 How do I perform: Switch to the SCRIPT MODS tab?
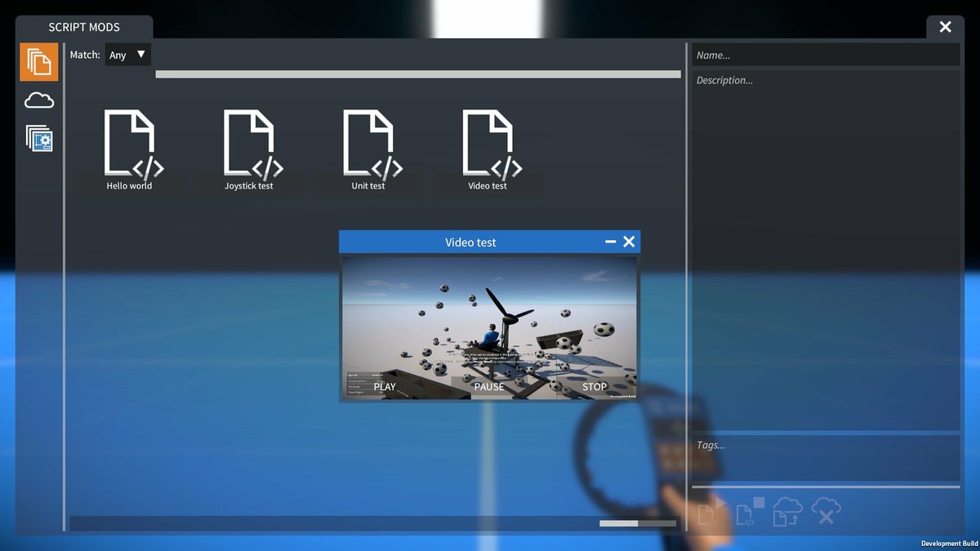pos(84,27)
